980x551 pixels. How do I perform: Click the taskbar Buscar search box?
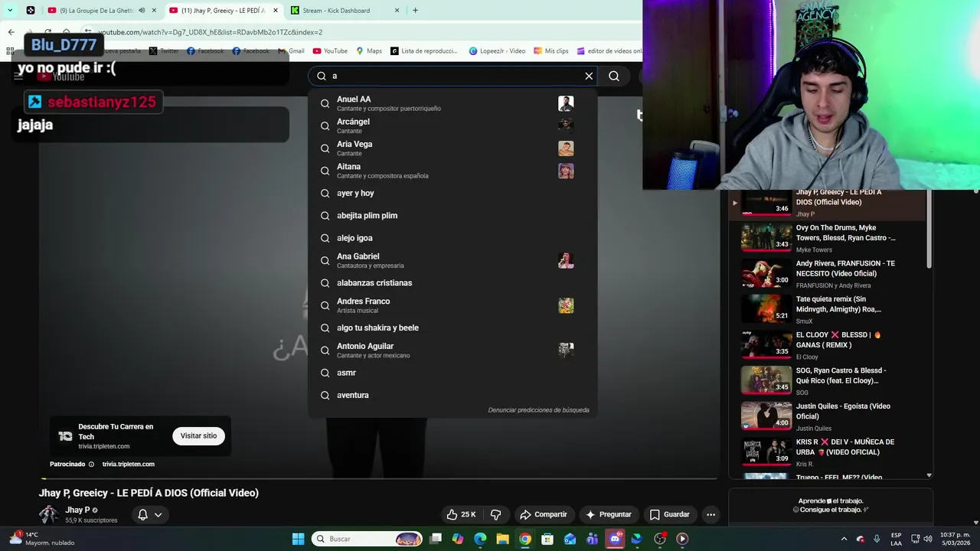pos(368,539)
